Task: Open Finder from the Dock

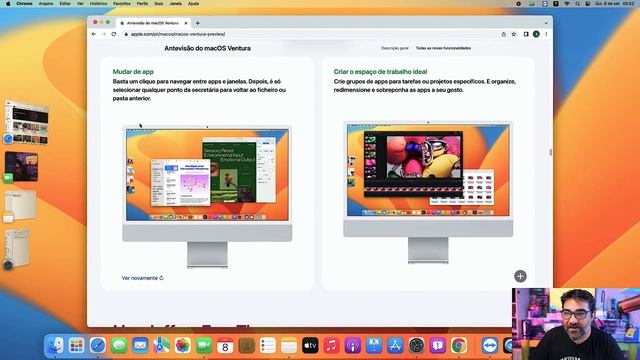Action: point(55,346)
